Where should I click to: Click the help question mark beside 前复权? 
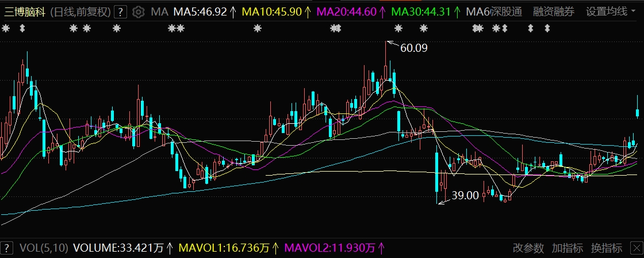point(120,12)
